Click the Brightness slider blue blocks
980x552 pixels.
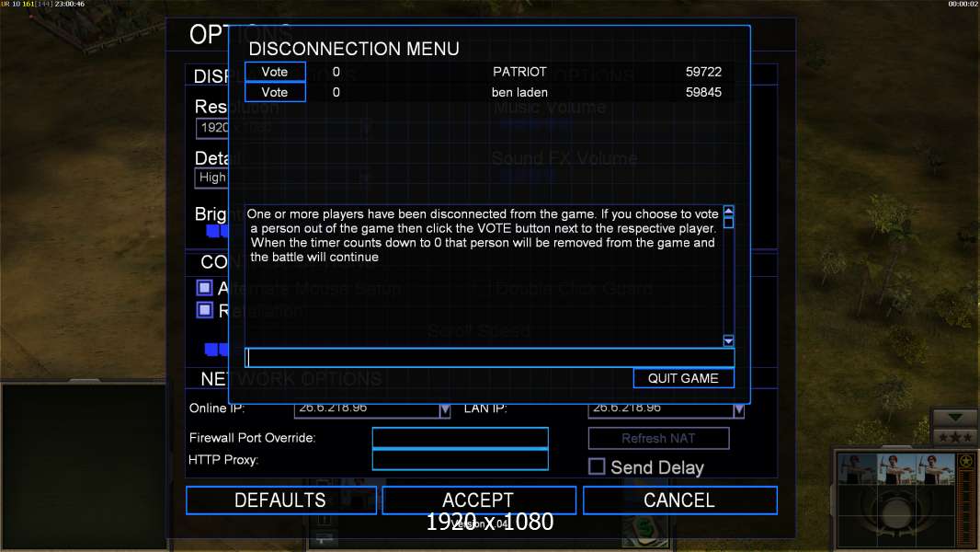coord(218,231)
